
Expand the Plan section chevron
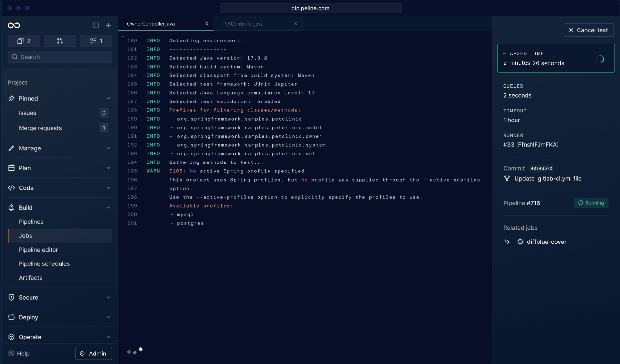pos(108,168)
